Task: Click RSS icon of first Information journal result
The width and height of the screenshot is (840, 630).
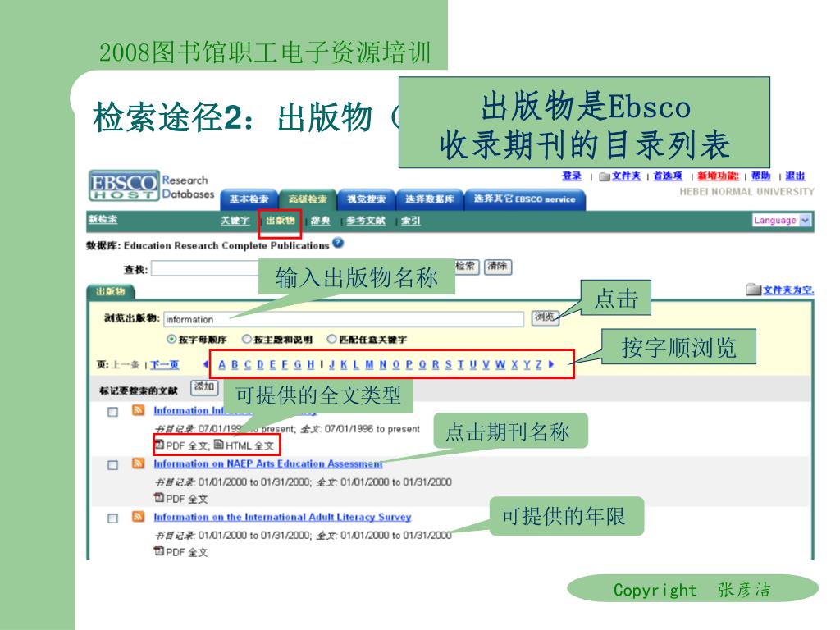Action: coord(138,410)
